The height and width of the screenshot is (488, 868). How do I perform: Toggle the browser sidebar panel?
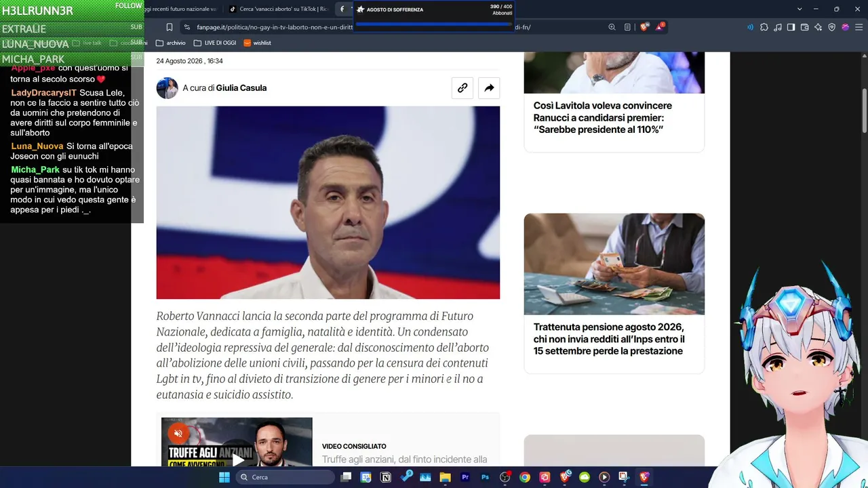(791, 27)
